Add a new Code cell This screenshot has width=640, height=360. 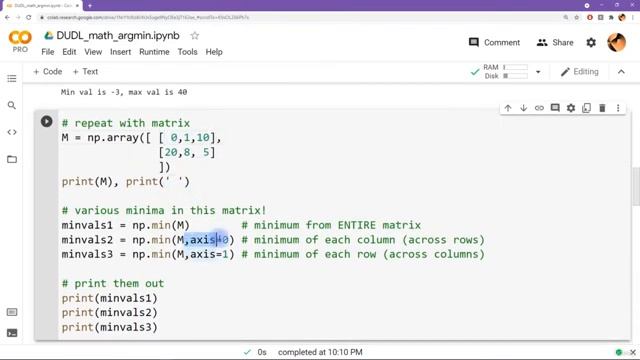[x=48, y=72]
